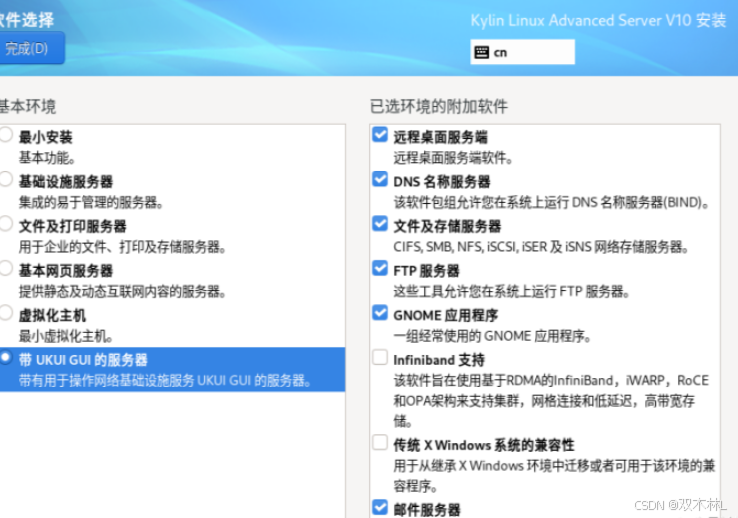Screen dimensions: 738x518
Task: Click the X Windows 环境 migration description
Action: pyautogui.click(x=554, y=476)
